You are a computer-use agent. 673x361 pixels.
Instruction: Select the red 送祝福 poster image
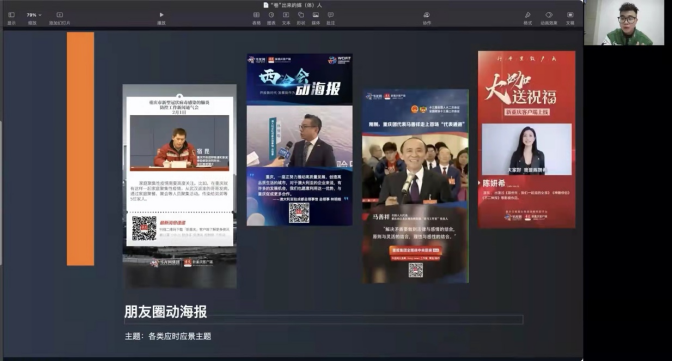(x=527, y=140)
